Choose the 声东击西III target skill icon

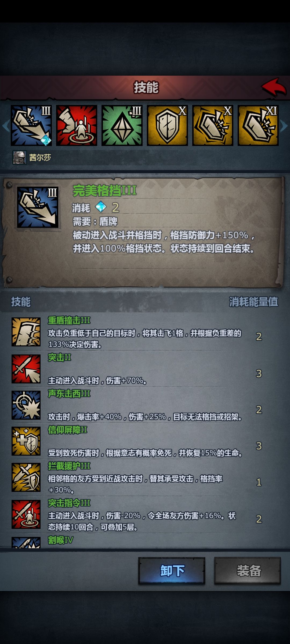[x=26, y=405]
